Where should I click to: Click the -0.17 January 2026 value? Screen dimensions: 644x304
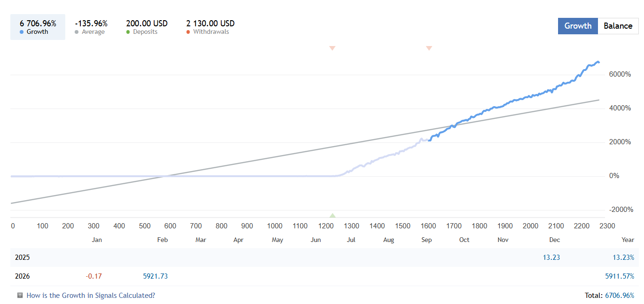(93, 276)
